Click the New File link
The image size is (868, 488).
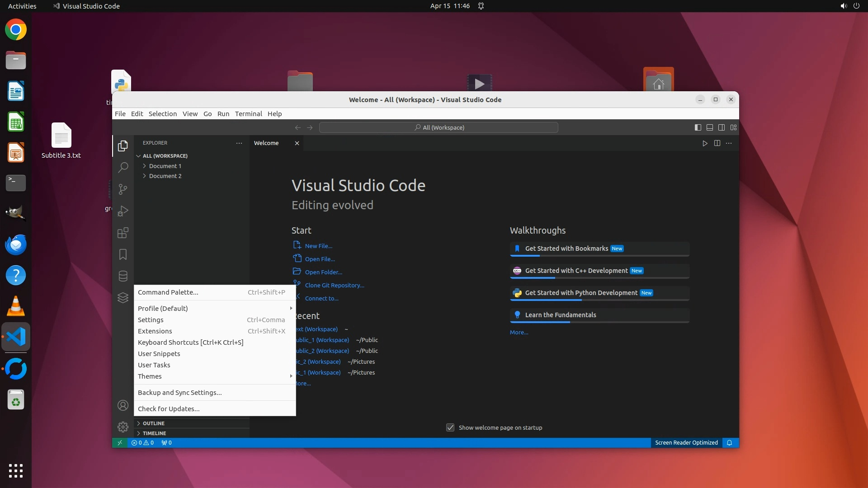318,246
